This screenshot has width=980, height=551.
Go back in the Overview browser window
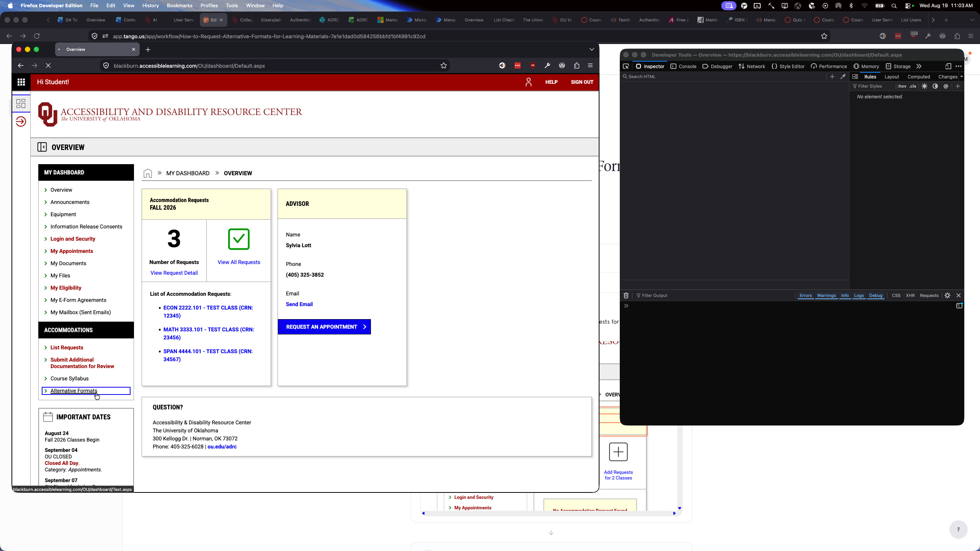click(21, 66)
